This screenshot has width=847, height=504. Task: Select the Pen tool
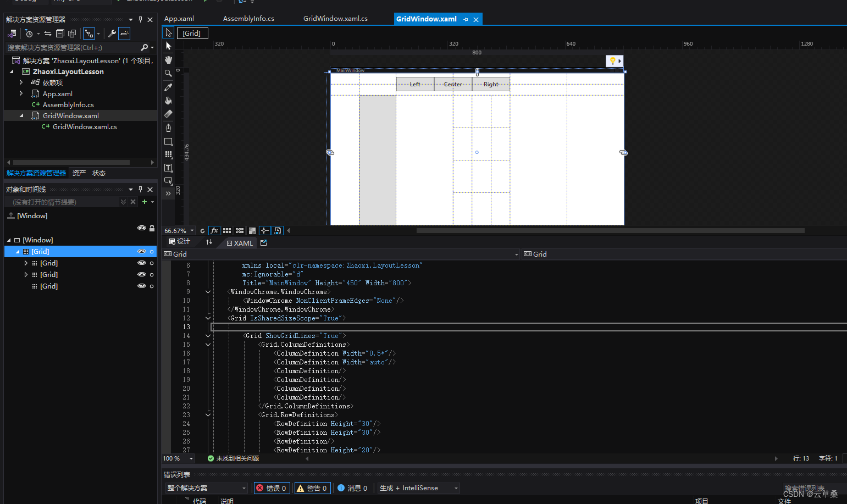(168, 128)
